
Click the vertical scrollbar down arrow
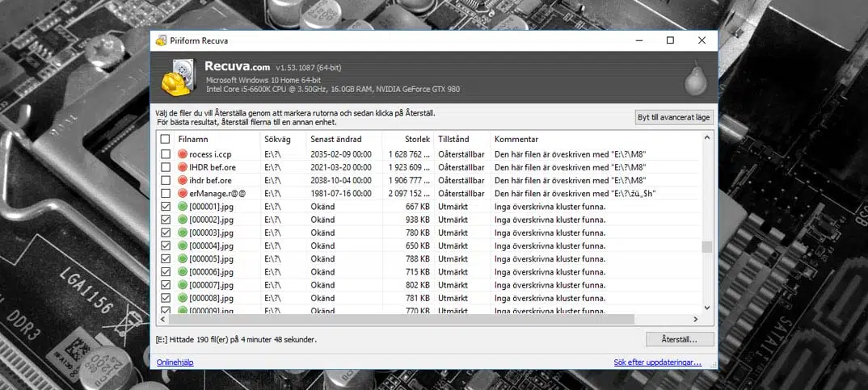point(707,308)
